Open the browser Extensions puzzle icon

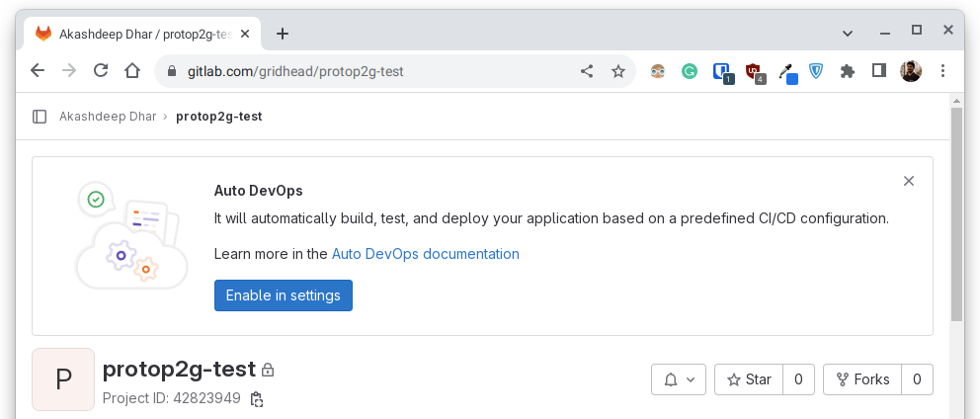click(x=847, y=71)
